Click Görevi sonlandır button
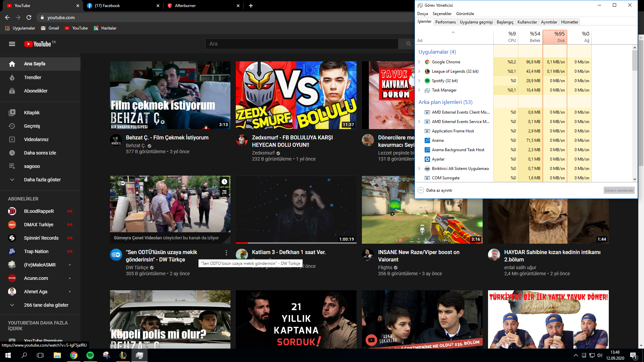 619,190
